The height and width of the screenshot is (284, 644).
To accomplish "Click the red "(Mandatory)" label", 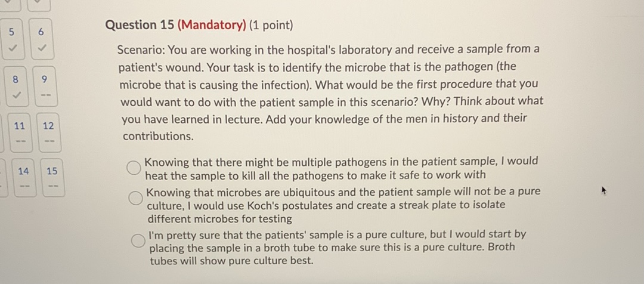I will (x=212, y=25).
